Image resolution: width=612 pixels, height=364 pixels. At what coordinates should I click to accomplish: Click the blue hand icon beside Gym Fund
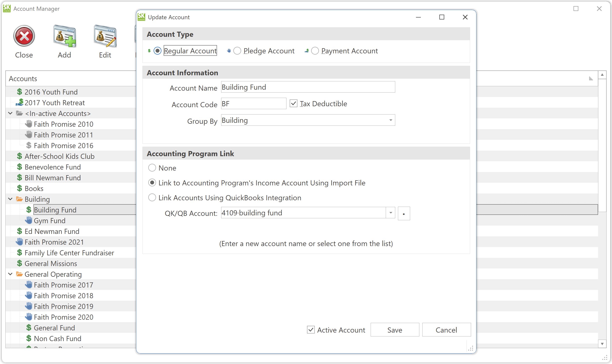(29, 220)
